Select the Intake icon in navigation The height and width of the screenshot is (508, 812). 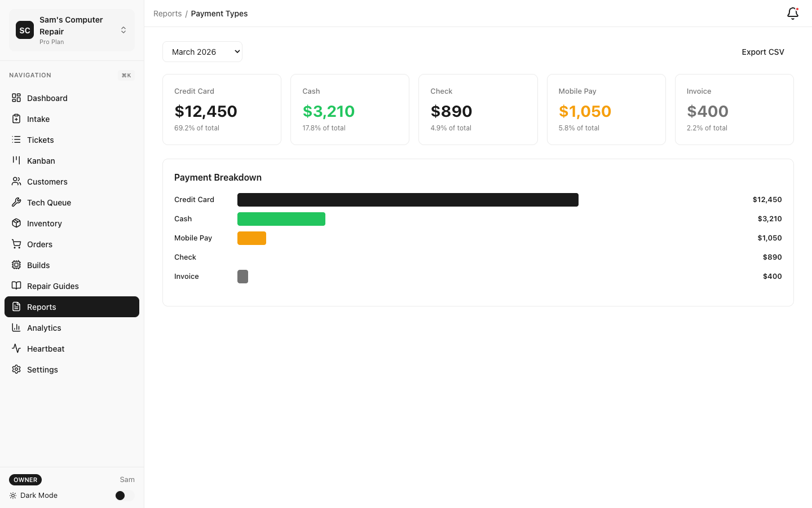coord(17,119)
